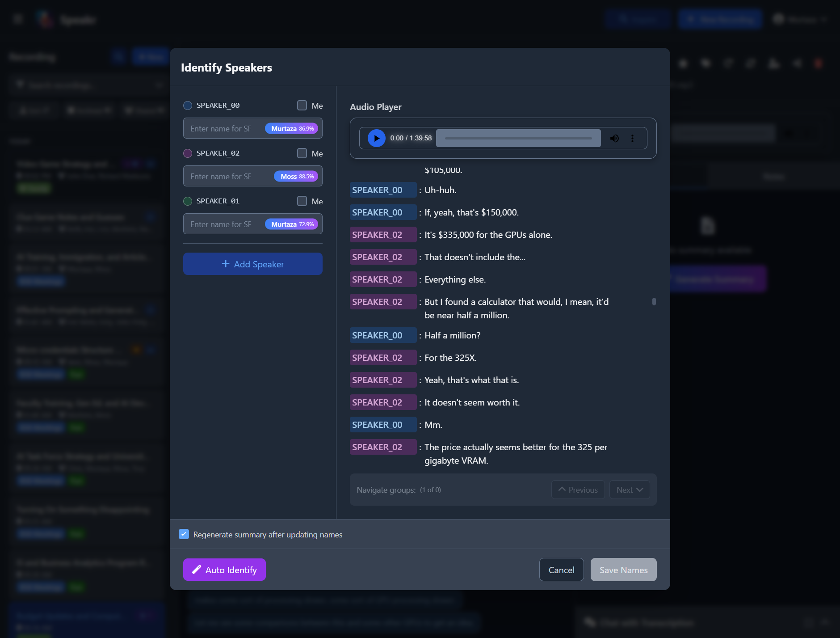
Task: Play the audio recording
Action: click(x=376, y=138)
